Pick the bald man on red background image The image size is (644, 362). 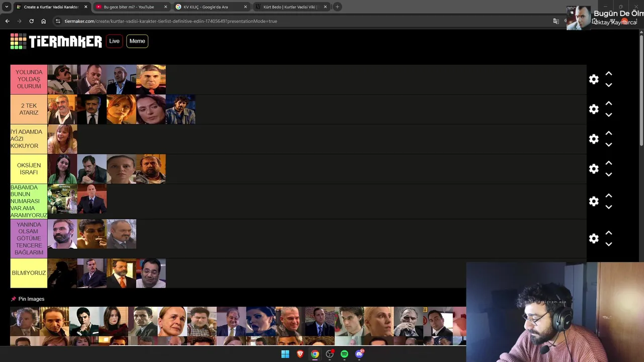pos(92,199)
